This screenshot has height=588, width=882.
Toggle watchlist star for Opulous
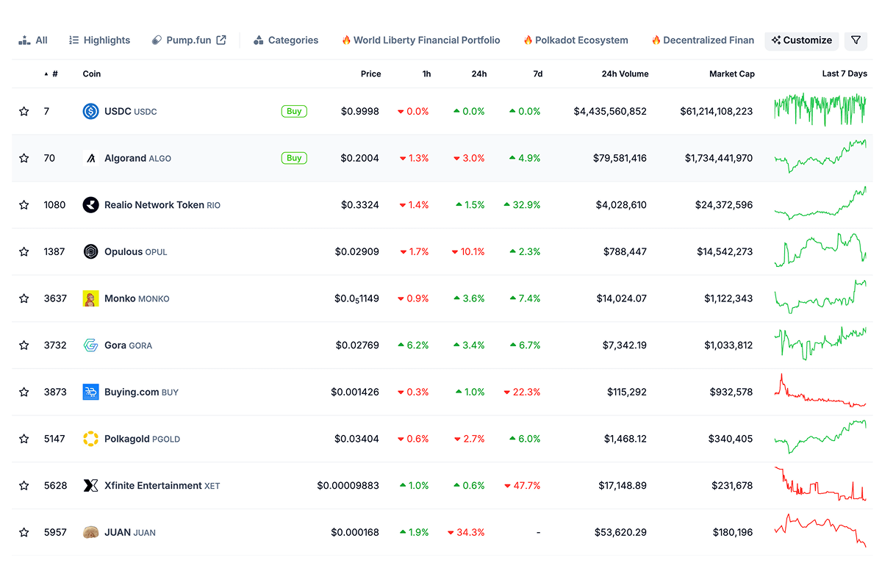pyautogui.click(x=24, y=252)
